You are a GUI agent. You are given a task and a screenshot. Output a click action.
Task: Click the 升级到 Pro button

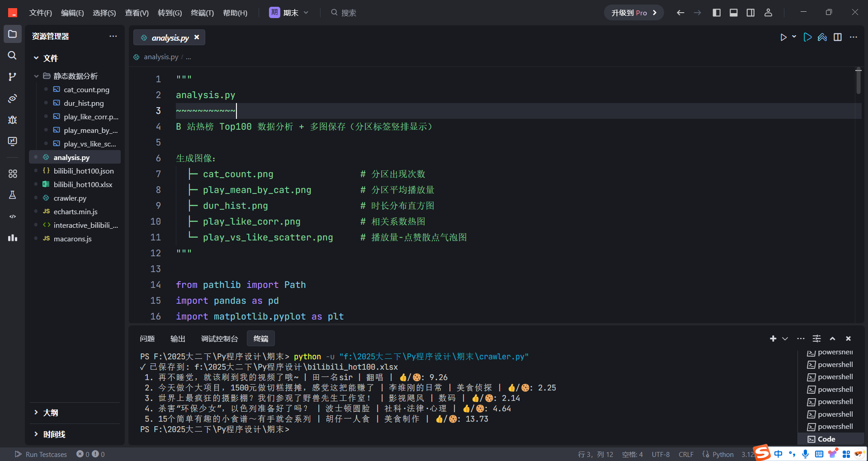[x=634, y=13]
